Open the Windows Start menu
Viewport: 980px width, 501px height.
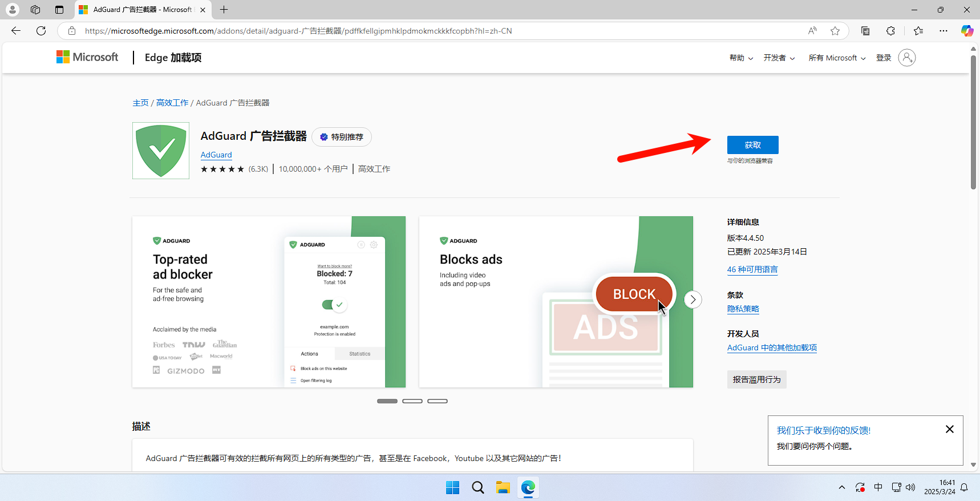pyautogui.click(x=453, y=487)
